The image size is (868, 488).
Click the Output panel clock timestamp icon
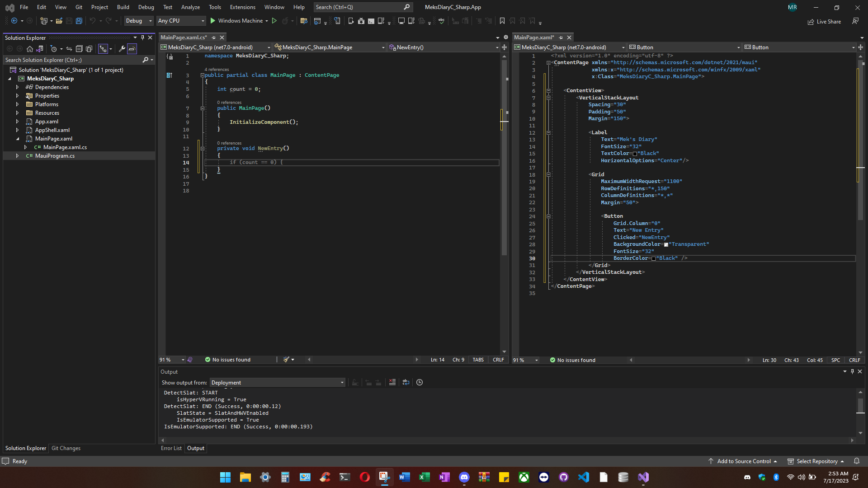pos(420,382)
